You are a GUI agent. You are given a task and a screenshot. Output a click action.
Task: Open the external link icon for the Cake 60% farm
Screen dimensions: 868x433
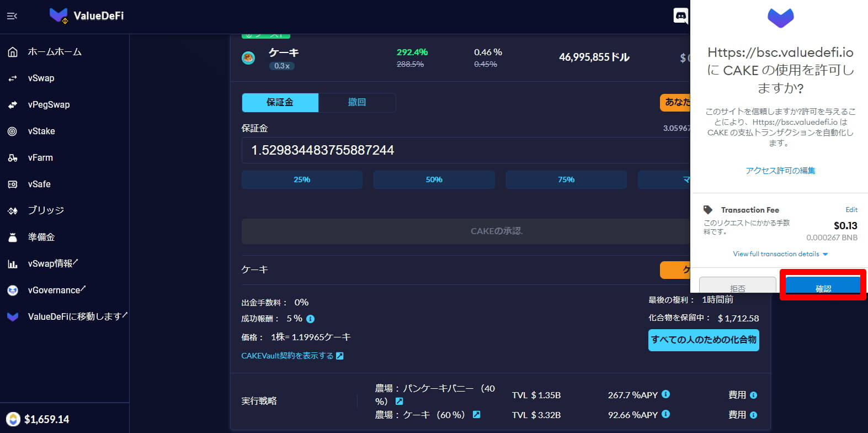(477, 414)
